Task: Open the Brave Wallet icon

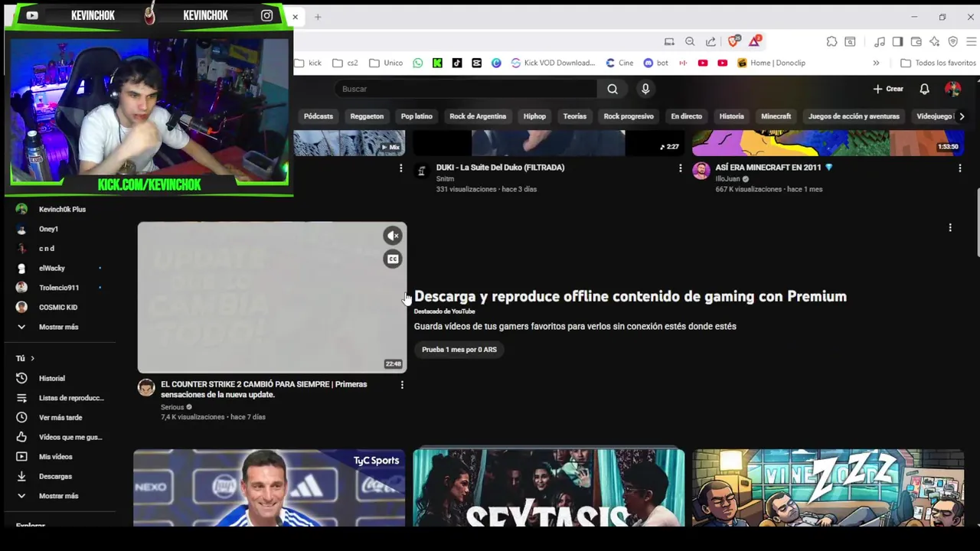Action: coord(916,41)
